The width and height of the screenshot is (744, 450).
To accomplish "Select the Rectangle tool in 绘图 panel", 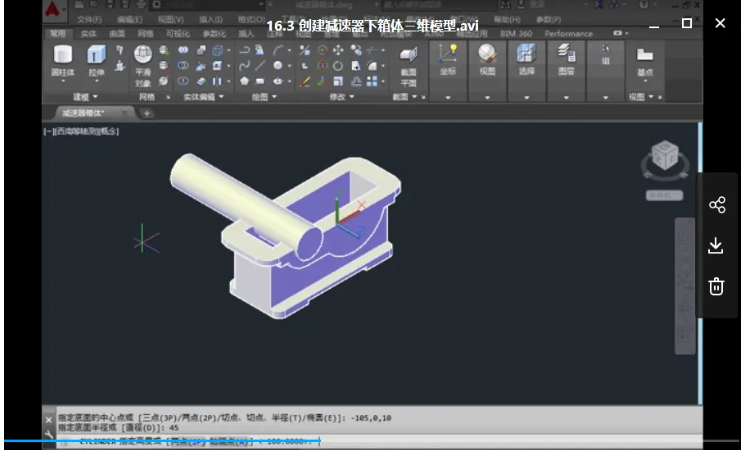I will click(x=260, y=81).
